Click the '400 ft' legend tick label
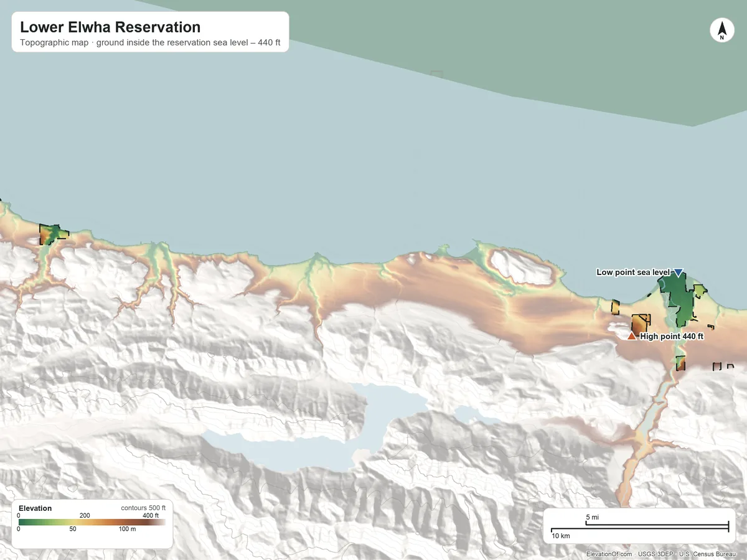This screenshot has height=560, width=747. click(151, 516)
